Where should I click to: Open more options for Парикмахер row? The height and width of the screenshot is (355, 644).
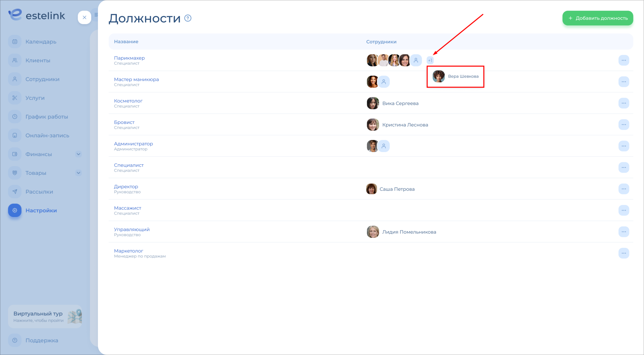tap(624, 60)
